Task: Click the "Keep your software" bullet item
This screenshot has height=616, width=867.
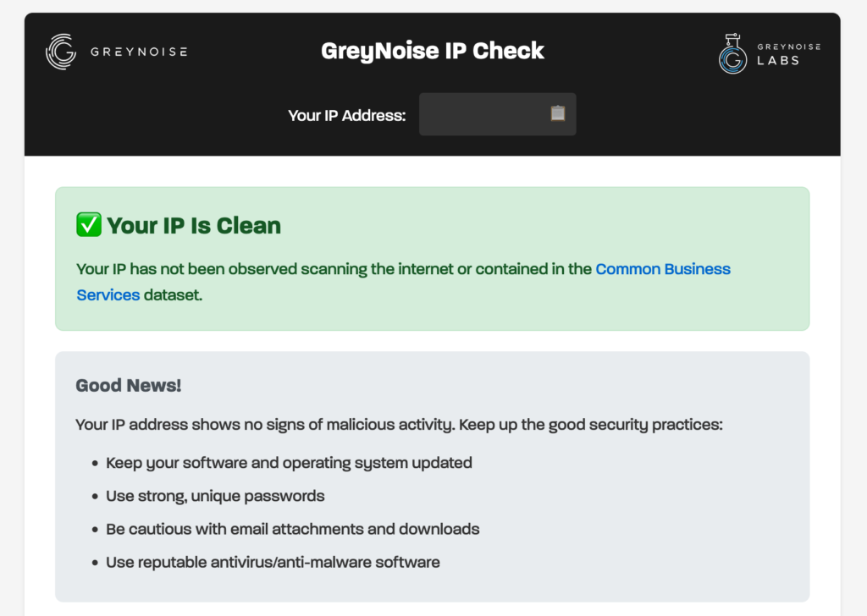Action: 289,463
